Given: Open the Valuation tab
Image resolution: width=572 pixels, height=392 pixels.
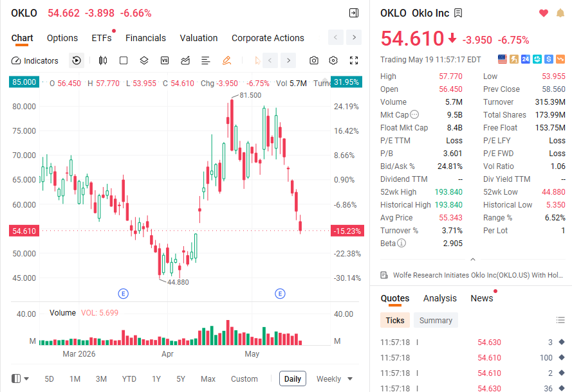Looking at the screenshot, I should tap(199, 38).
